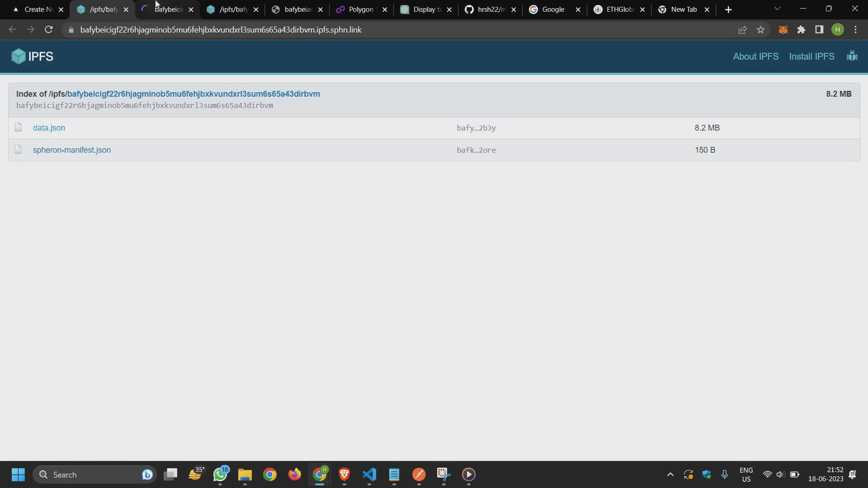Share this page icon in address bar
The image size is (868, 488).
coord(742,30)
